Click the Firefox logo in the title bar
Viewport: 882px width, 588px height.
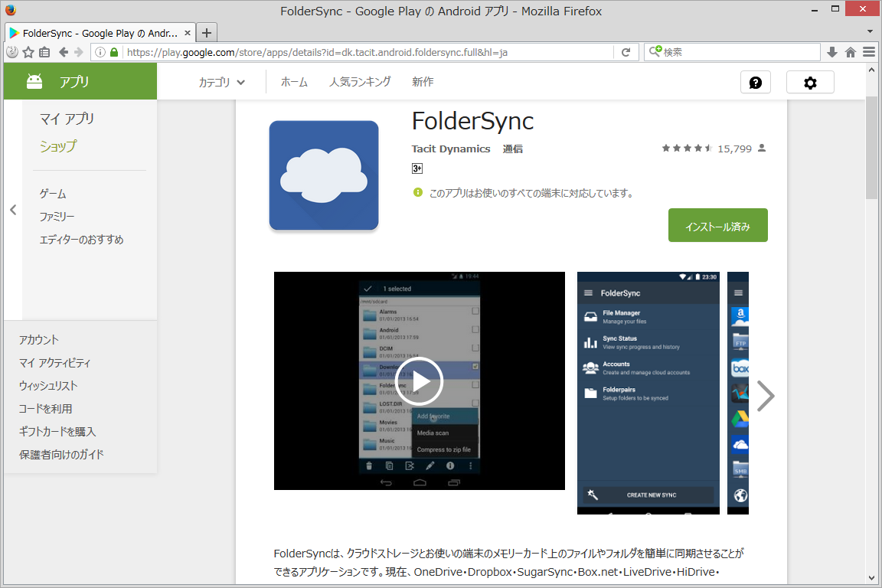click(x=10, y=10)
